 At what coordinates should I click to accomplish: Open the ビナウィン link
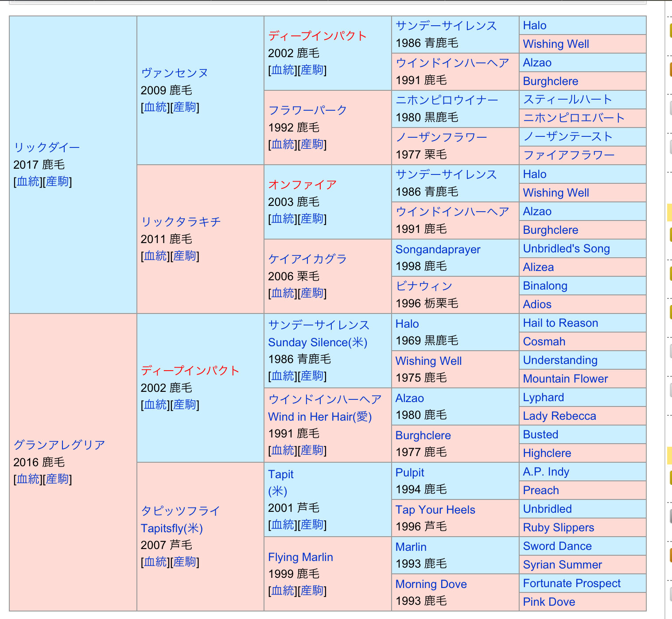point(424,286)
